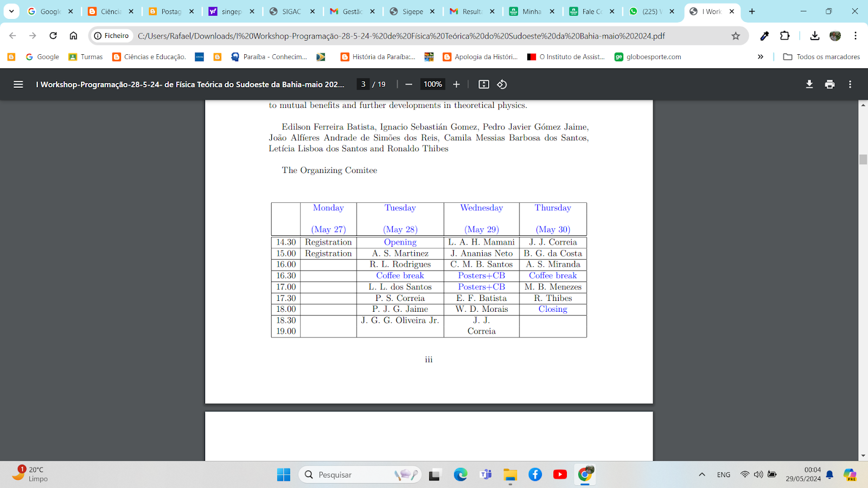The image size is (868, 488).
Task: Rotate the PDF counterclockwise
Action: click(x=502, y=84)
